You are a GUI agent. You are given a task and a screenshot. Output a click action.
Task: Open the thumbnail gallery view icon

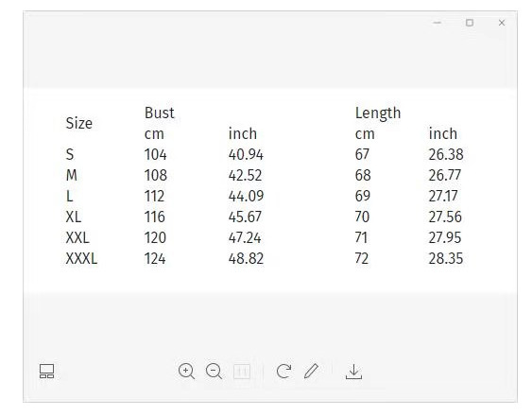(x=47, y=372)
